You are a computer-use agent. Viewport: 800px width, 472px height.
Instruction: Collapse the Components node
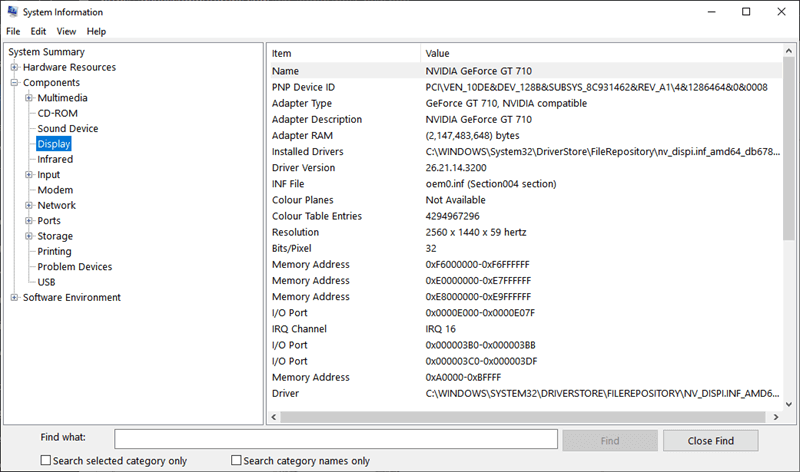tap(14, 82)
